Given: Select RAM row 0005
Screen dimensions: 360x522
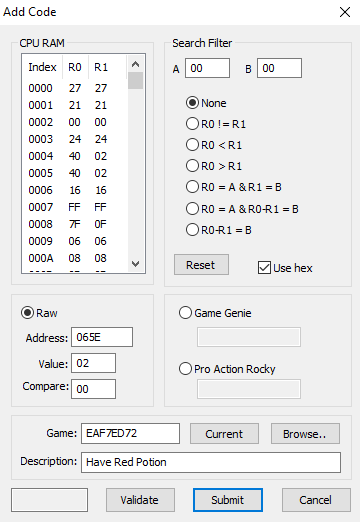Looking at the screenshot, I should 75,173.
